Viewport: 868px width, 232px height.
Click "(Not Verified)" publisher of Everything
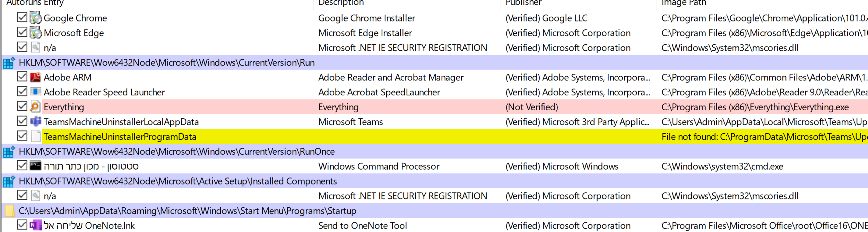click(532, 107)
